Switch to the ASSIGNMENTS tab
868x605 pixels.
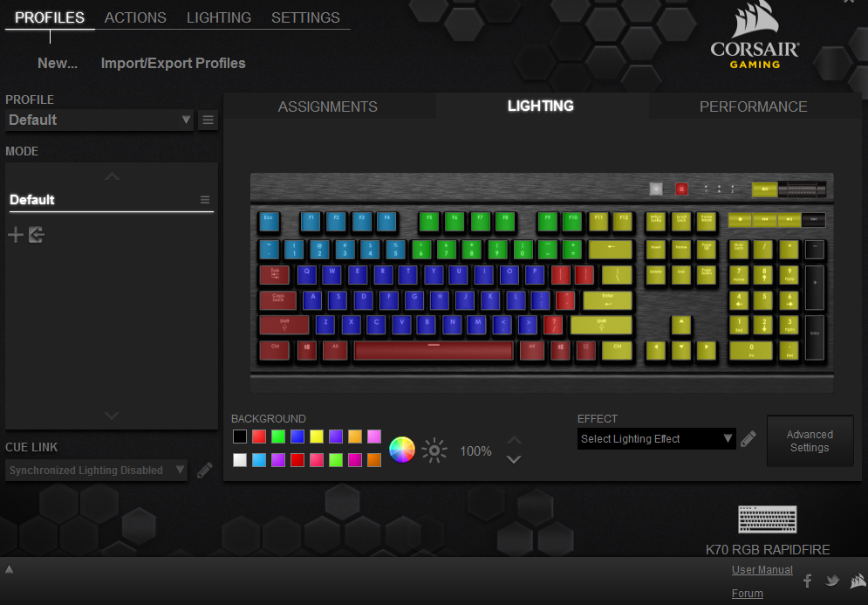pyautogui.click(x=328, y=107)
